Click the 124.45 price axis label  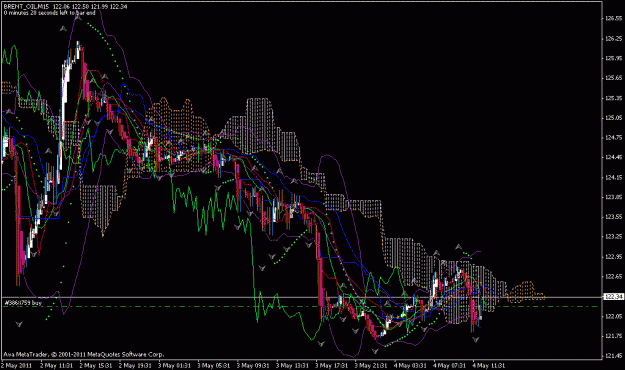614,157
